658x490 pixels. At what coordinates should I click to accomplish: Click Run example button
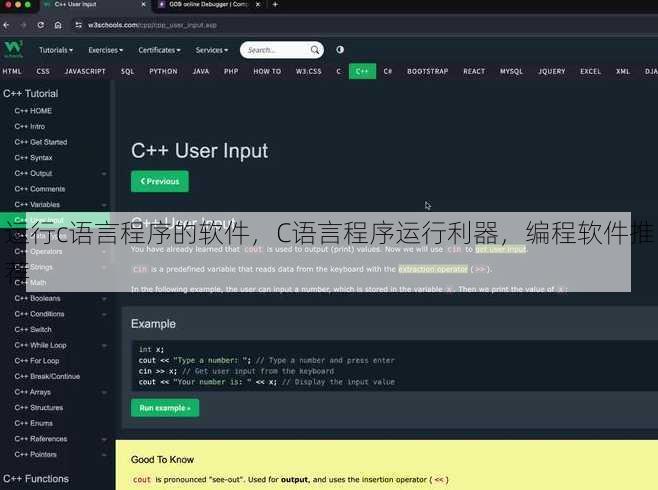coord(165,408)
